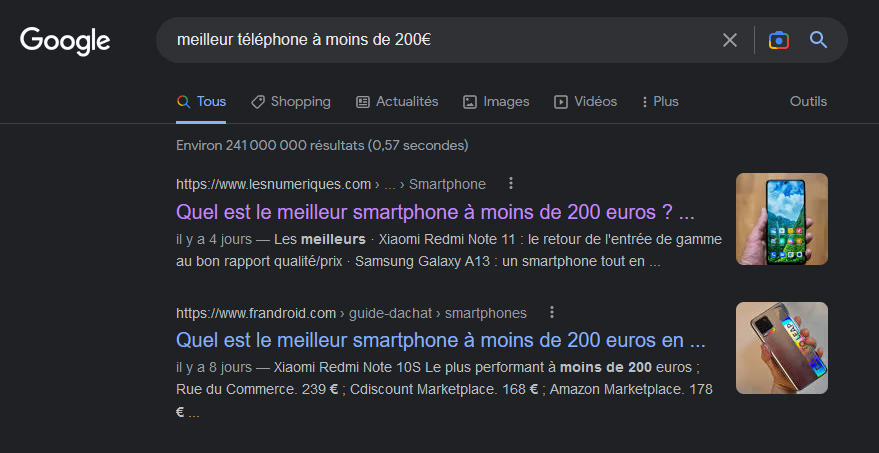The image size is (879, 453).
Task: Switch to the Actualités tab
Action: [x=397, y=101]
